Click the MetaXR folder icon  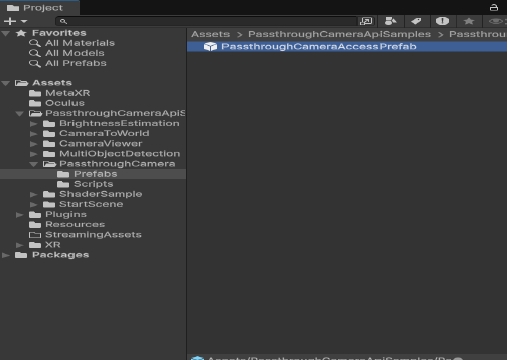[x=35, y=93]
